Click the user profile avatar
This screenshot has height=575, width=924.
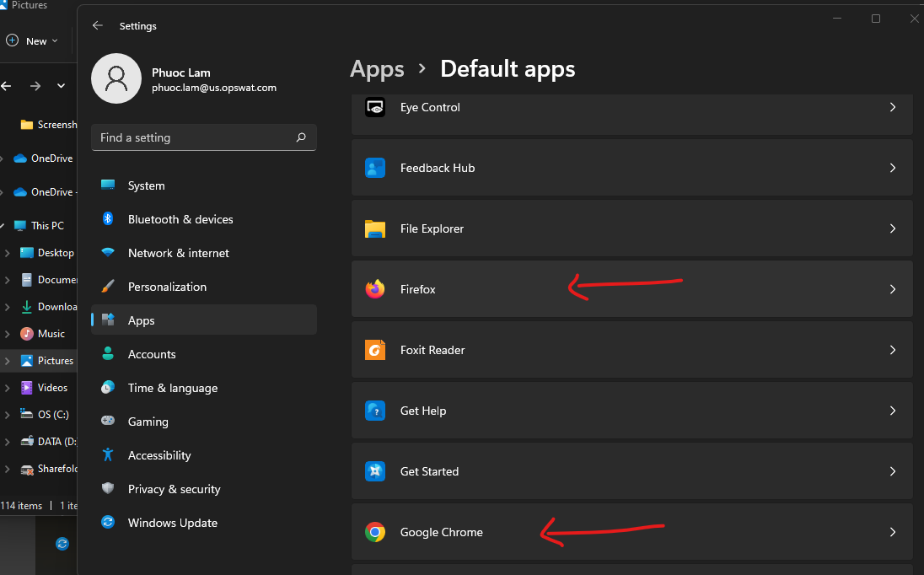pos(116,78)
